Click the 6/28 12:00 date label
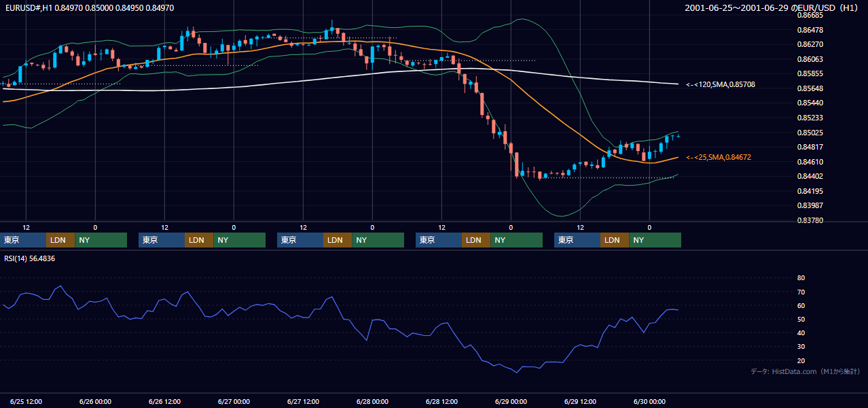 point(441,401)
